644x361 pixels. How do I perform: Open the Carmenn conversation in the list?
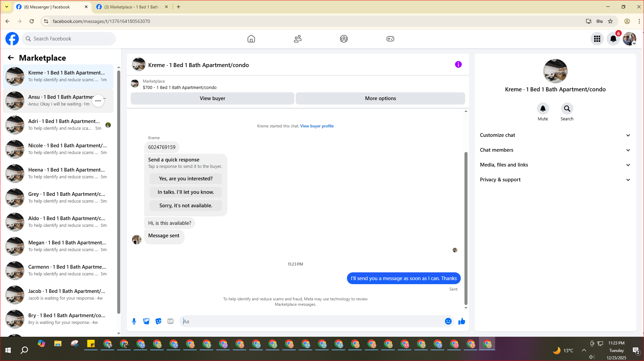[58, 271]
